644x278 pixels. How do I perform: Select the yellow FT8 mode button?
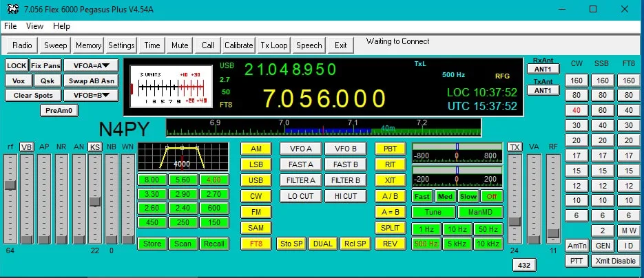pos(256,244)
